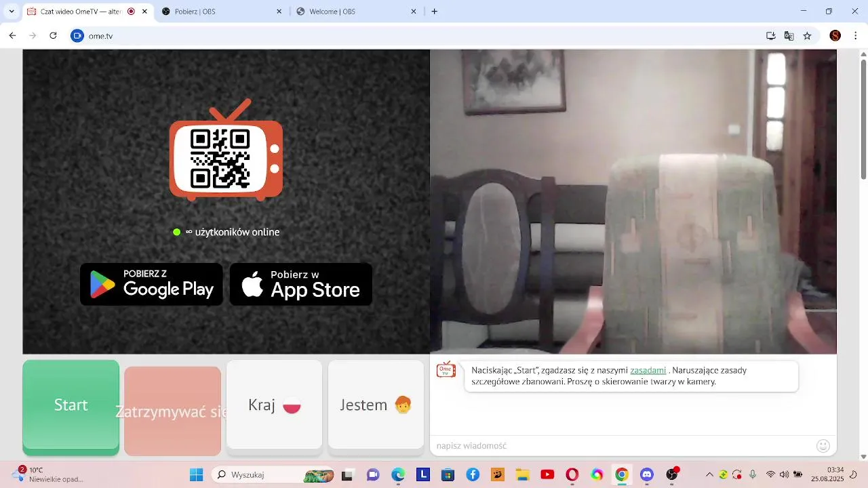Click the install app icon
The width and height of the screenshot is (868, 488).
pos(771,36)
